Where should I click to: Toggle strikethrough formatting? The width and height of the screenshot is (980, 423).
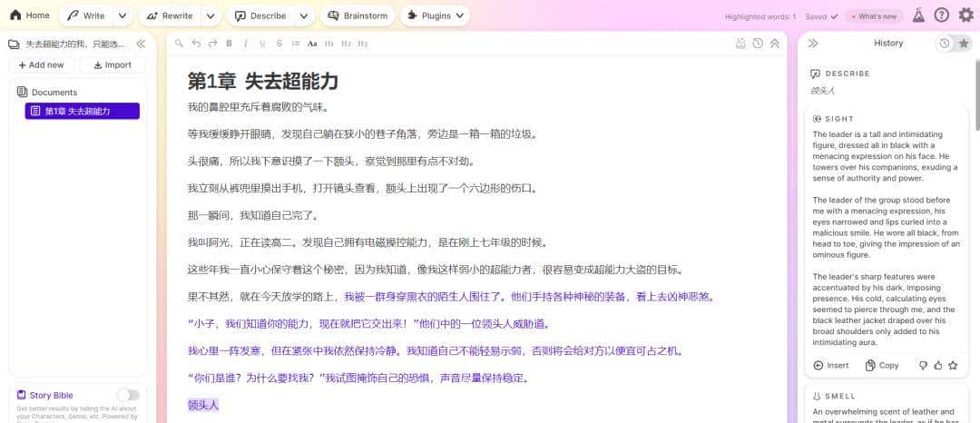click(279, 43)
